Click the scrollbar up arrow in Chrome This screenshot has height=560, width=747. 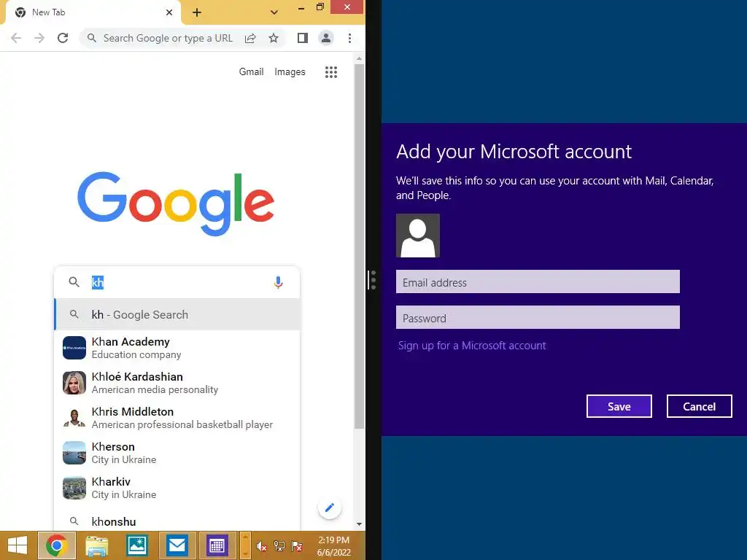(359, 58)
